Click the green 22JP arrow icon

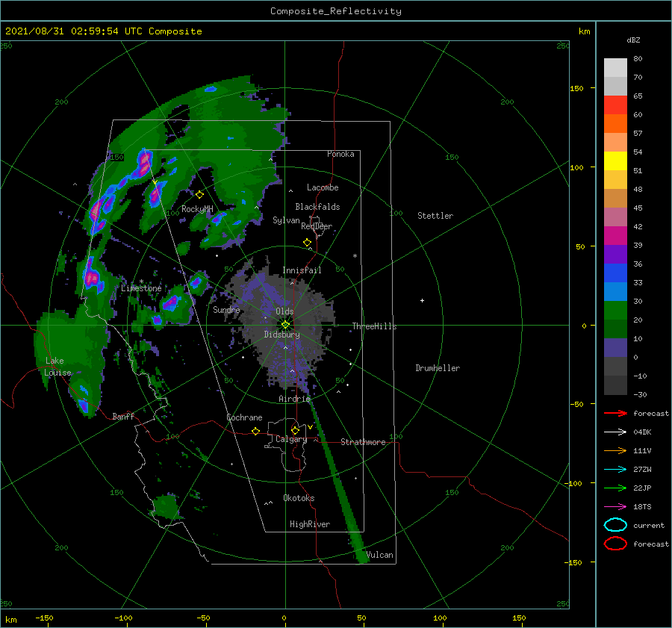pos(615,488)
